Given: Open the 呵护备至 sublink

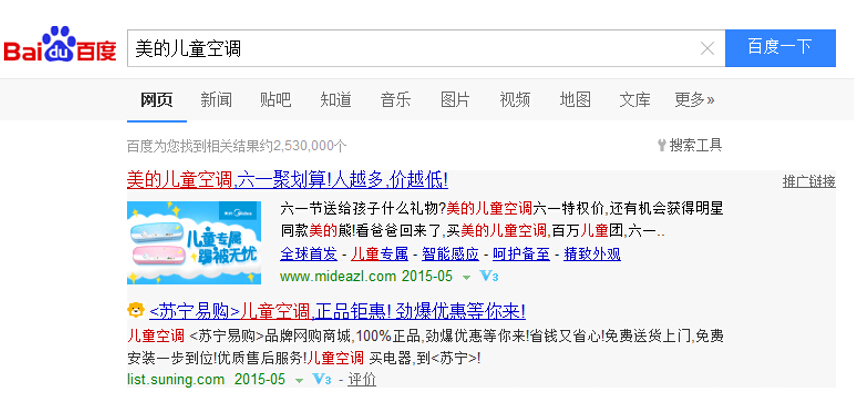Looking at the screenshot, I should pyautogui.click(x=521, y=254).
